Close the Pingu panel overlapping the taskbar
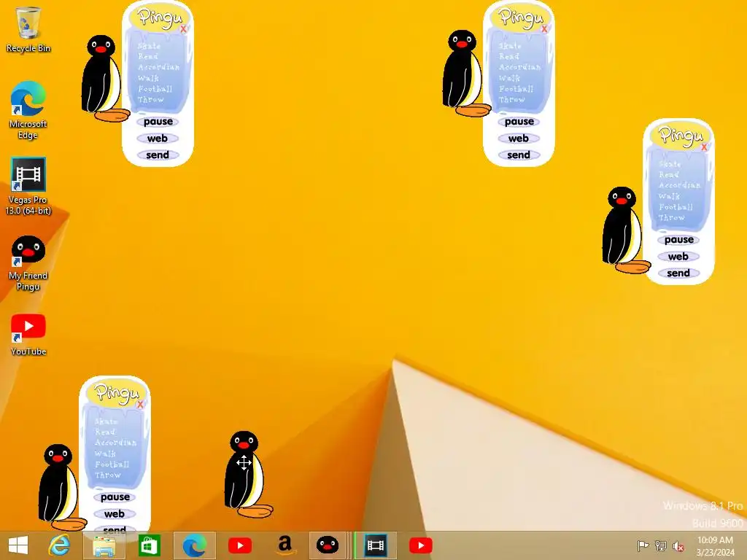The image size is (747, 560). point(140,404)
